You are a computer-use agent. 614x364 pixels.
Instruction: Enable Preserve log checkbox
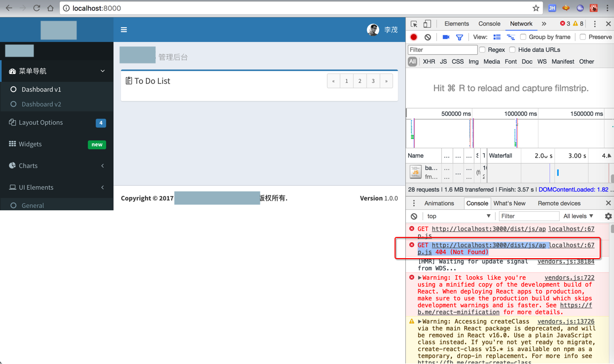(x=583, y=37)
